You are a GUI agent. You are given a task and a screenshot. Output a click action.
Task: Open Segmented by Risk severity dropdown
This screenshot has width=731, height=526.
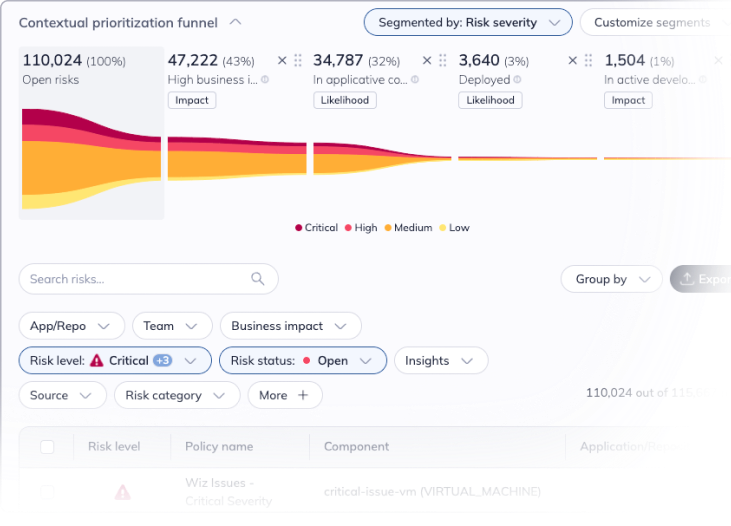[x=467, y=22]
